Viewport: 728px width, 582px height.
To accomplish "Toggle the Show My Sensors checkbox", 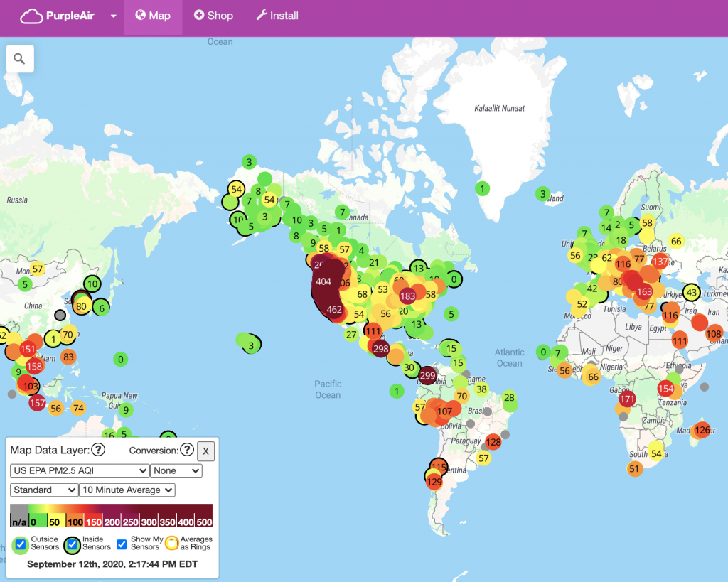I will [122, 544].
